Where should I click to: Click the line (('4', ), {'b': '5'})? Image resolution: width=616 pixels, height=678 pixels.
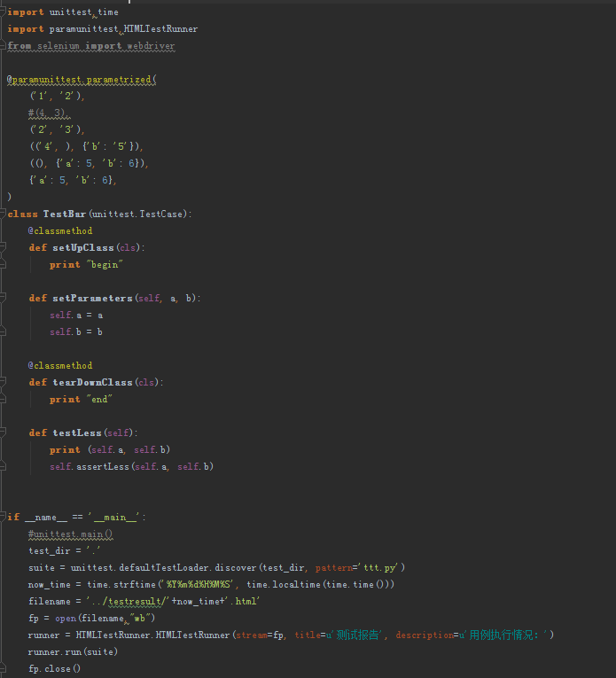point(87,146)
